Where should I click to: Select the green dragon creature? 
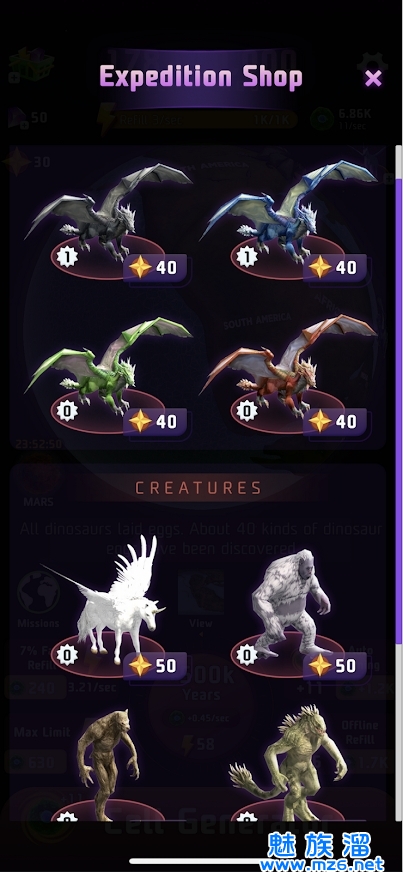(x=108, y=365)
